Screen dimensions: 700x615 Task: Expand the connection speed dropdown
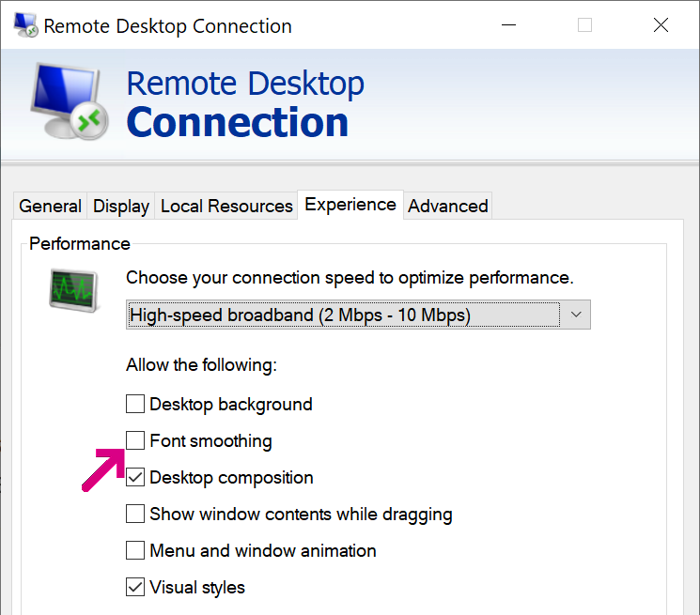tap(575, 315)
